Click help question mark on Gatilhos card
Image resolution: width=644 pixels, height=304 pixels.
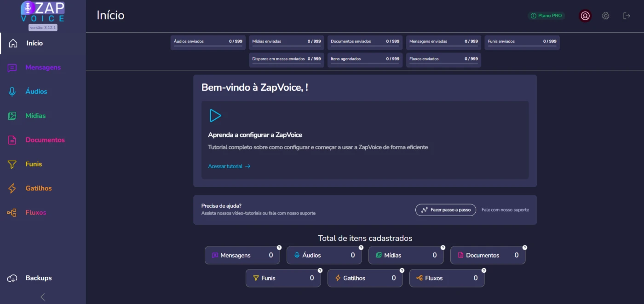pyautogui.click(x=402, y=270)
